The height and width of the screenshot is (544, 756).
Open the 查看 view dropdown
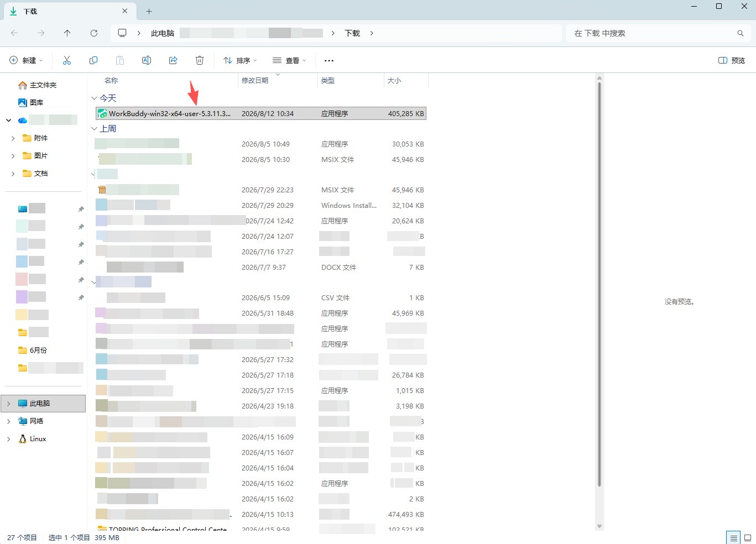(x=289, y=60)
